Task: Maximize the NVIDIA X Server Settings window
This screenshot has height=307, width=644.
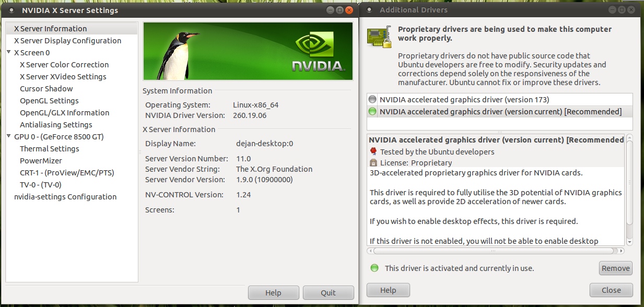Action: 339,10
